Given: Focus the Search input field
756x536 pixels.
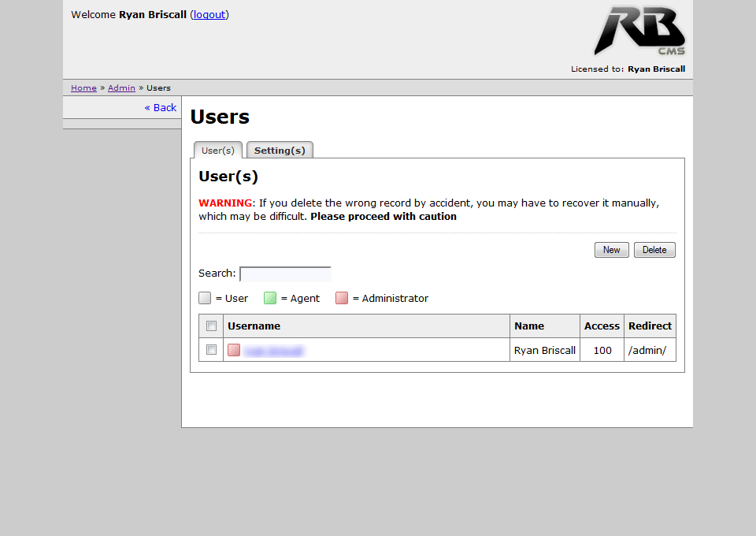Looking at the screenshot, I should tap(285, 274).
